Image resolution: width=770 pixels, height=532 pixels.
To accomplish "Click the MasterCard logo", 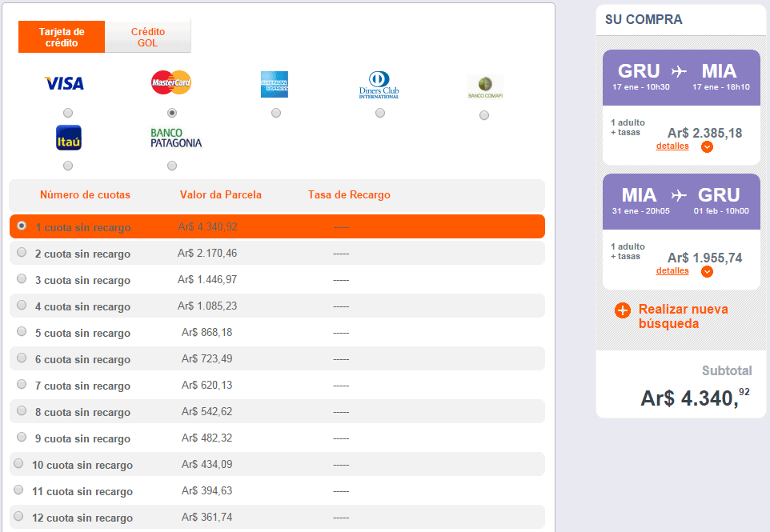I will pos(171,82).
